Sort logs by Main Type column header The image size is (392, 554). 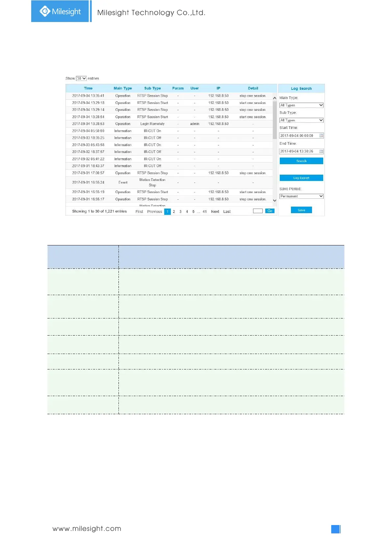point(123,88)
